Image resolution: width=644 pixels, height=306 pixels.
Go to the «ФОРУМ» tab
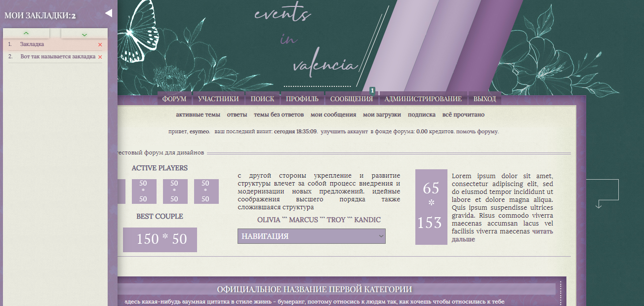coord(173,99)
